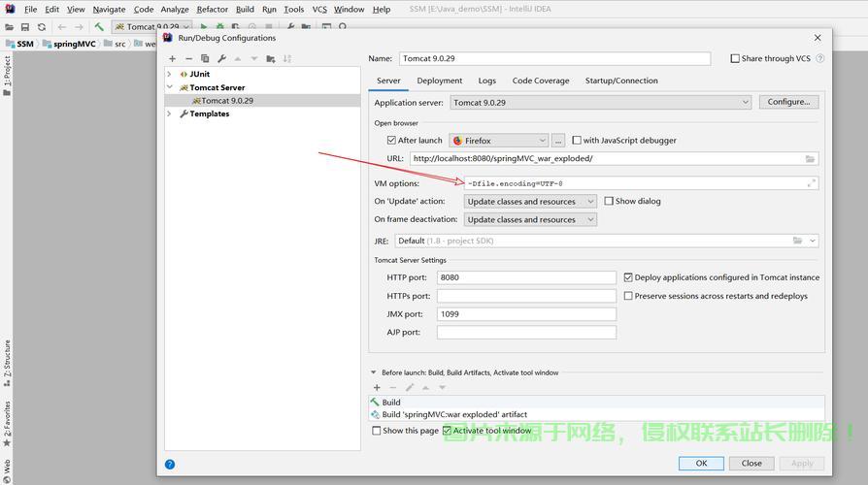Add a Before launch task
This screenshot has height=485, width=868.
pos(377,388)
